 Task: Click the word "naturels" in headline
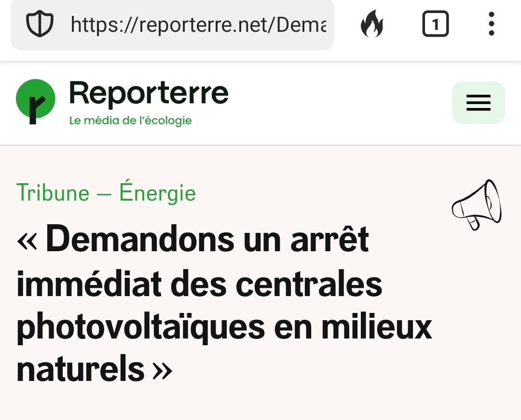pyautogui.click(x=81, y=370)
